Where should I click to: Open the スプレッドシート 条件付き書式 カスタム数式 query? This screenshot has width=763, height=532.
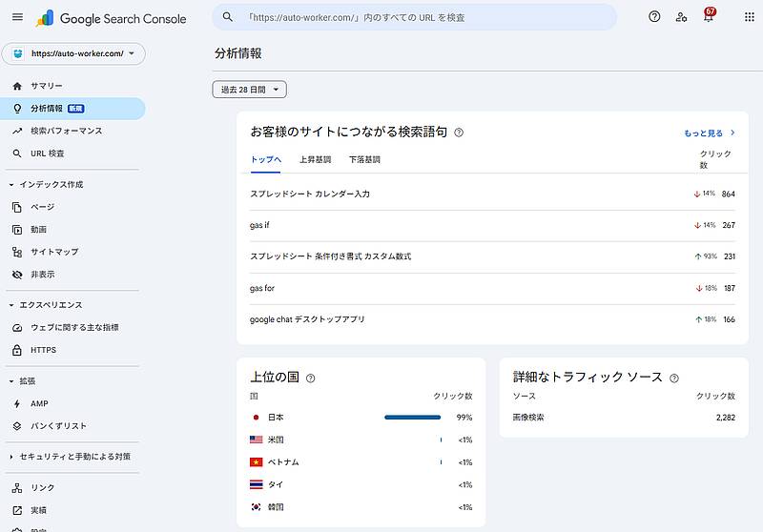point(492,256)
